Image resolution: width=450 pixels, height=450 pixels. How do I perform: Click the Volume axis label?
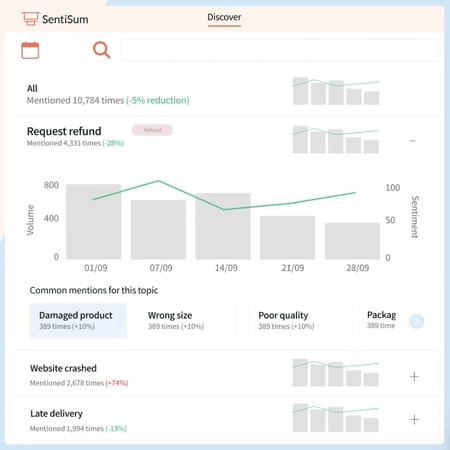click(x=30, y=220)
